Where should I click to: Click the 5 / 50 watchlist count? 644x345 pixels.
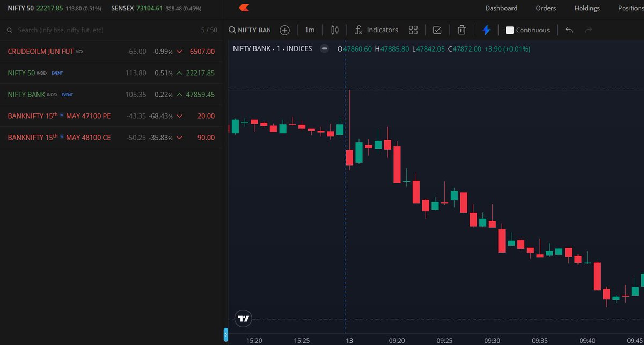pyautogui.click(x=209, y=30)
